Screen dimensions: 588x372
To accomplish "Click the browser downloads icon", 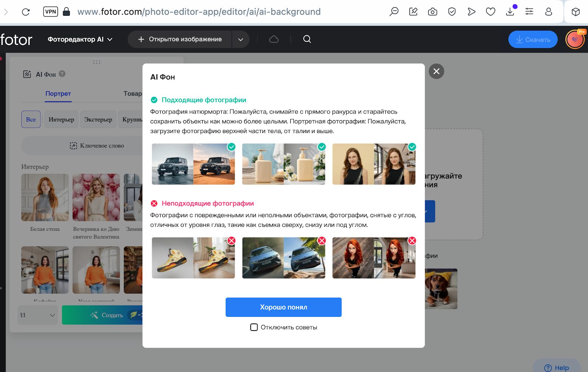I will point(510,12).
